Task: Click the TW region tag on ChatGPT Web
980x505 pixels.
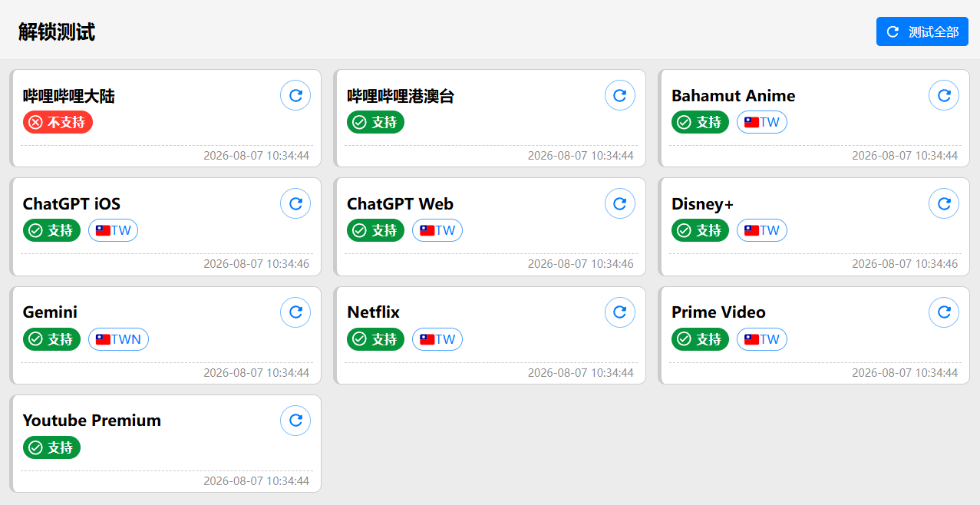Action: [x=437, y=230]
